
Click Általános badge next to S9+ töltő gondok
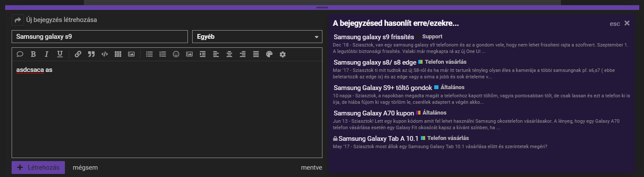pyautogui.click(x=449, y=87)
